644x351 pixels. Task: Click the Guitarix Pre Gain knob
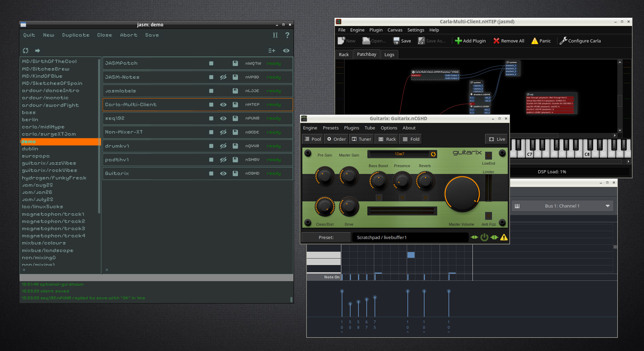(x=325, y=176)
